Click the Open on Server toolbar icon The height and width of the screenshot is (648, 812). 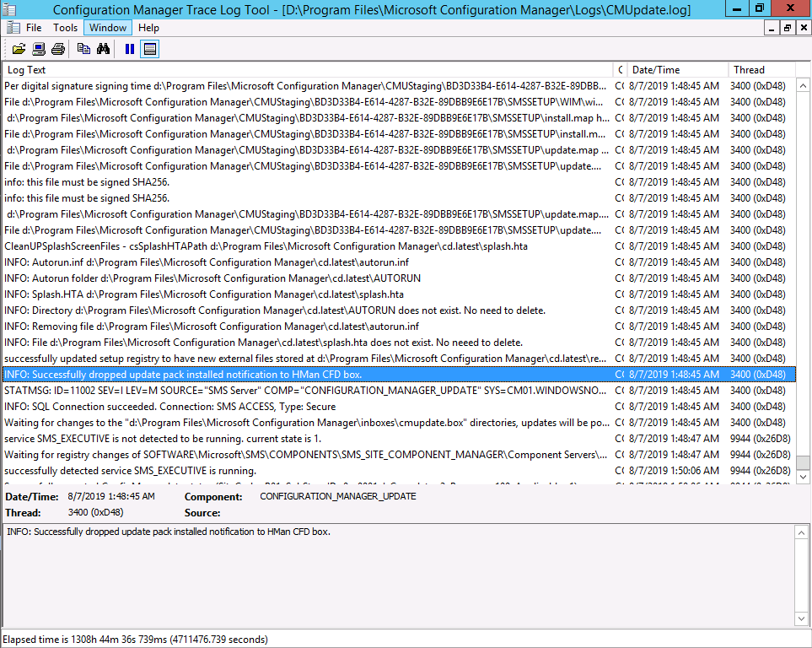point(39,49)
